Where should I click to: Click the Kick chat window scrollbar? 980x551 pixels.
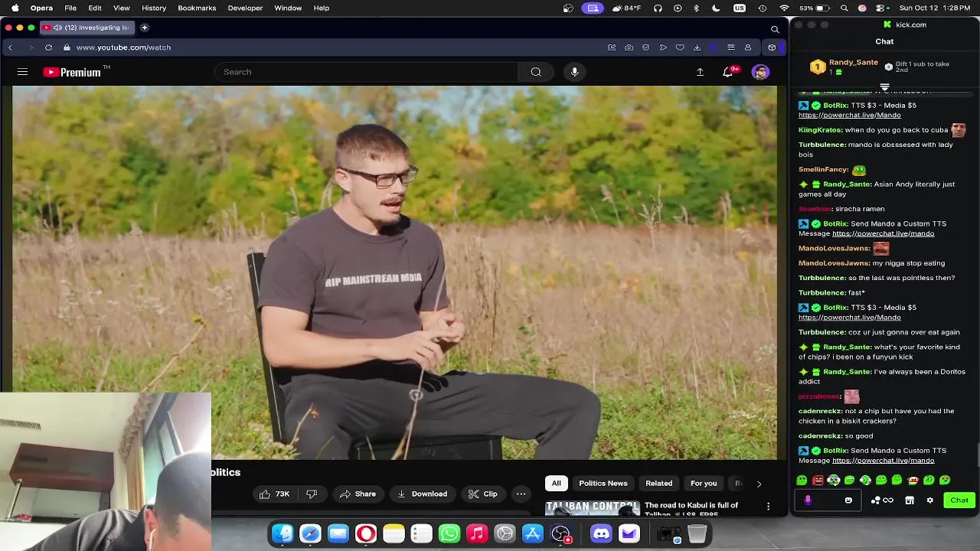click(977, 455)
